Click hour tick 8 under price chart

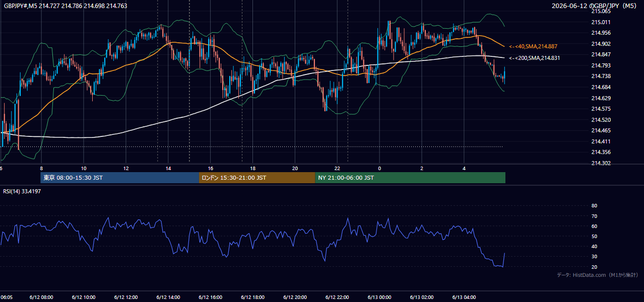click(x=41, y=169)
